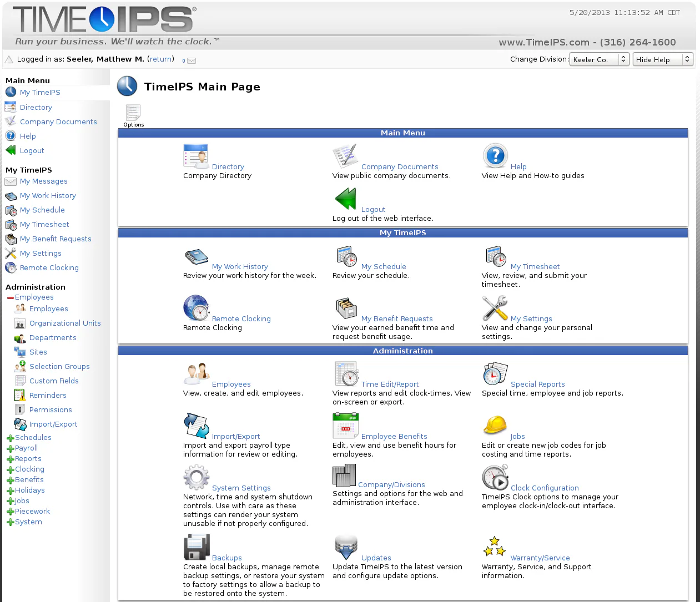Click the Import/Export arrows icon

[196, 425]
